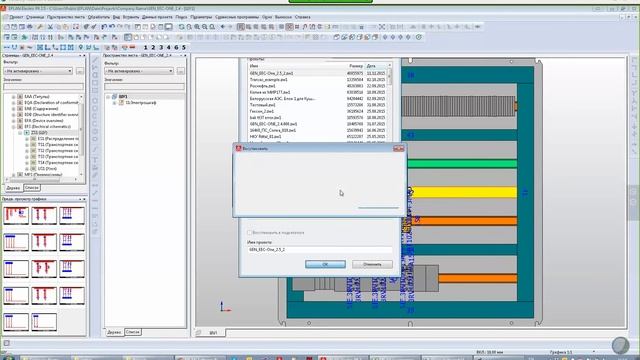Screen dimensions: 640x360
Task: Close the Восстановить progress dialog
Action: (x=398, y=149)
